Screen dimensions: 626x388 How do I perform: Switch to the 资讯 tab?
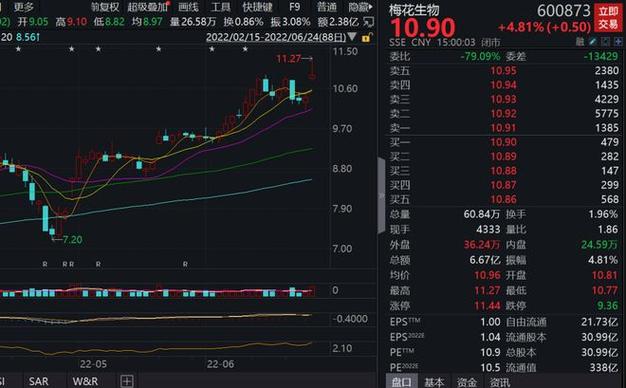(x=500, y=382)
